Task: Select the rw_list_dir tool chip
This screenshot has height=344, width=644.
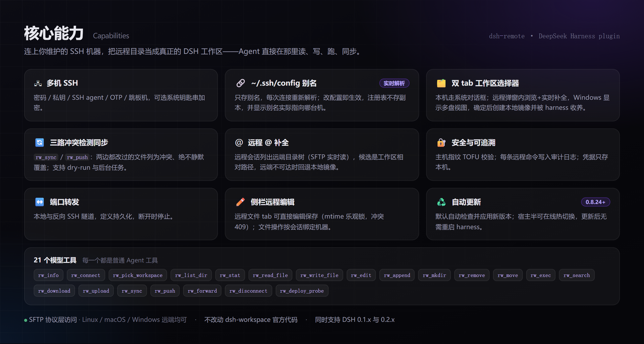Action: point(191,275)
